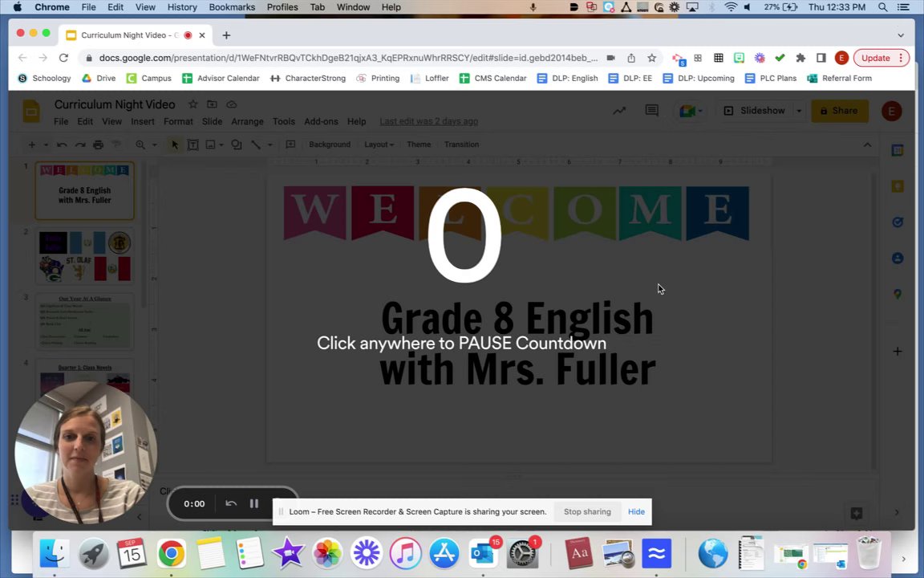Get add-ons with side panel plus
The image size is (924, 578).
[898, 352]
